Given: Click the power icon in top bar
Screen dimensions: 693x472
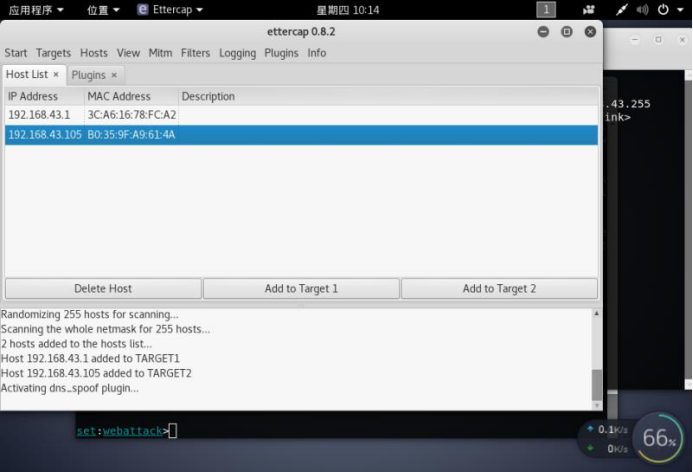Looking at the screenshot, I should point(663,10).
